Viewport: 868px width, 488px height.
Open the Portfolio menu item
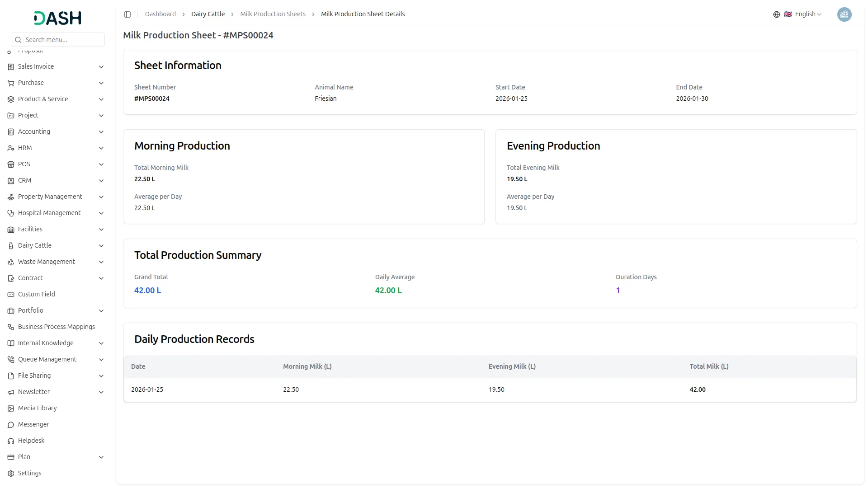coord(56,310)
